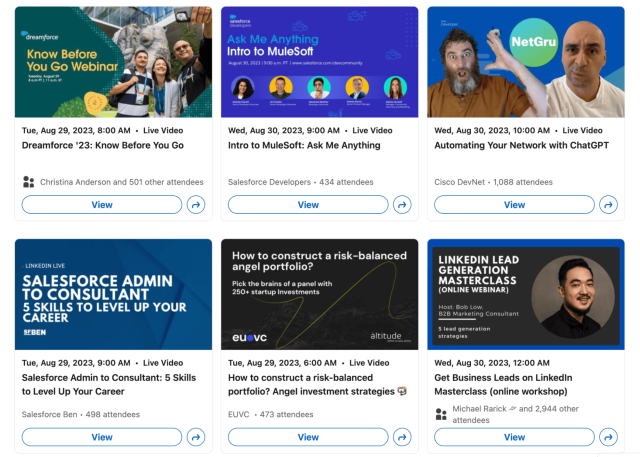Viewport: 640px width, 457px height.
Task: Share the Automating Your Network with ChatGPT event
Action: (x=608, y=205)
